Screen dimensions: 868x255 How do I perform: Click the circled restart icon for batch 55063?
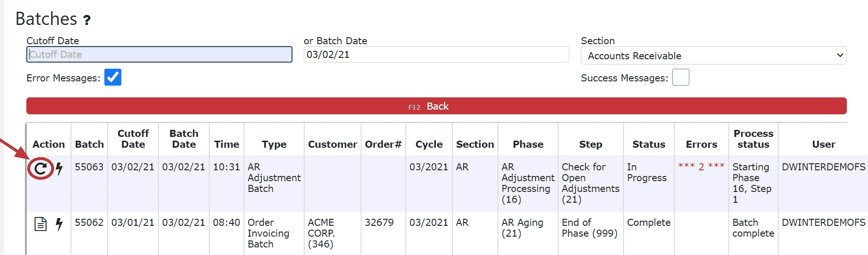click(x=40, y=168)
